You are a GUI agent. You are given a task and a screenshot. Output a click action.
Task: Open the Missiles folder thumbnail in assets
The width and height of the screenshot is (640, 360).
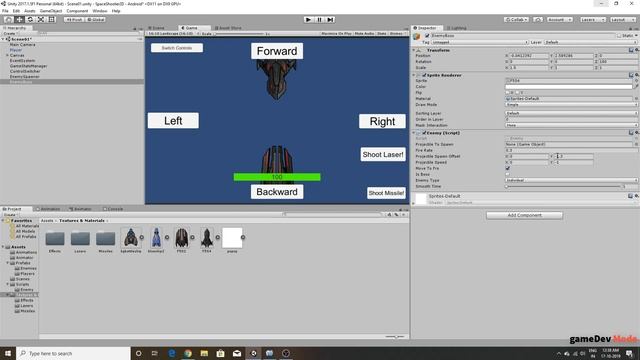[105, 238]
